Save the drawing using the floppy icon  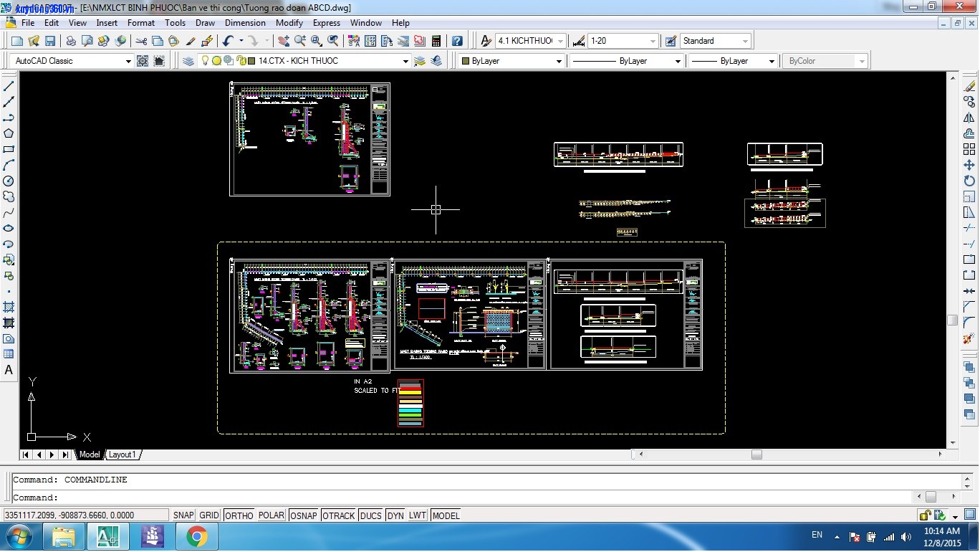coord(51,41)
